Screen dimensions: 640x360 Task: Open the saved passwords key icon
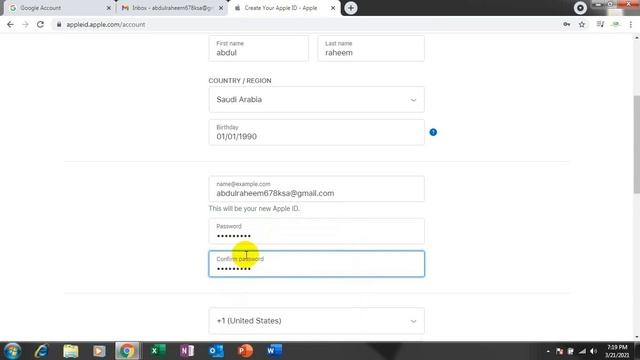point(567,24)
